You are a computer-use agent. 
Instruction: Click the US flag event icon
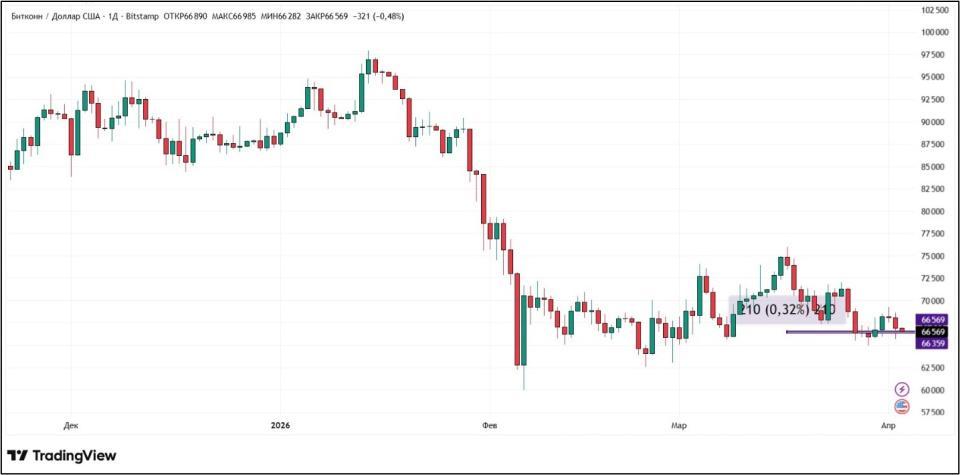point(902,406)
